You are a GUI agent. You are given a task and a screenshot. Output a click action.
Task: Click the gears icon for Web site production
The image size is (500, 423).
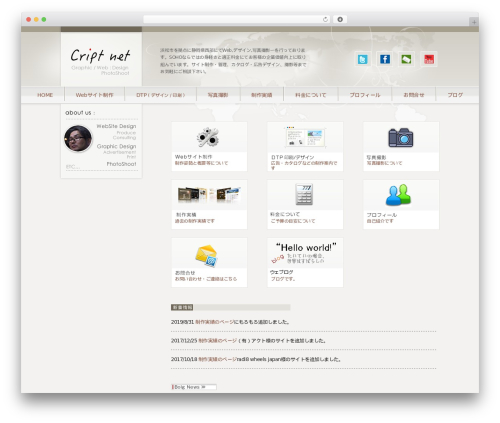(x=208, y=137)
